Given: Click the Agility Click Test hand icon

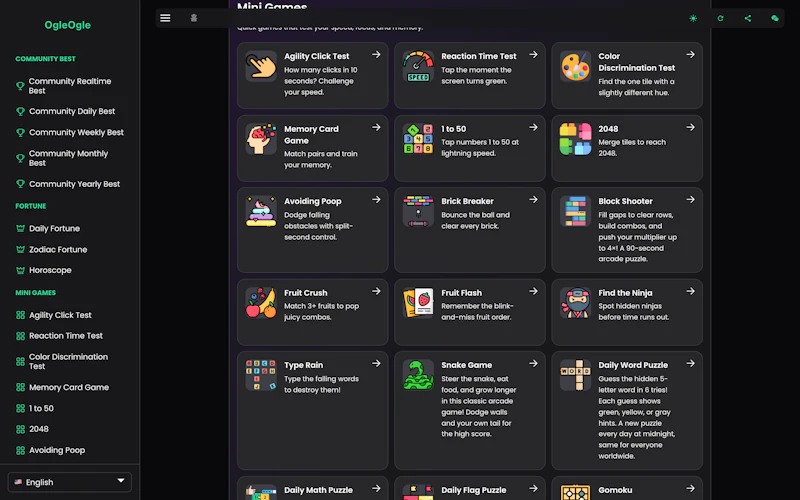Looking at the screenshot, I should [x=261, y=66].
